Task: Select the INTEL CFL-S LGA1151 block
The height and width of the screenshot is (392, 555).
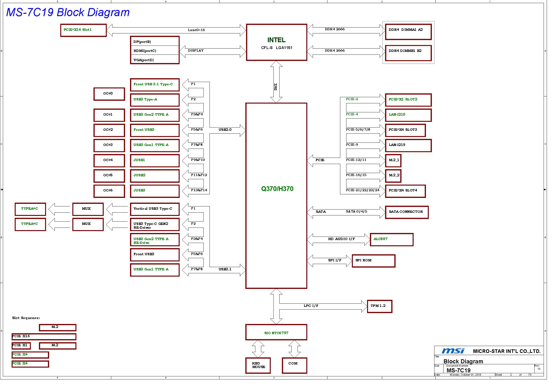Action: 276,42
